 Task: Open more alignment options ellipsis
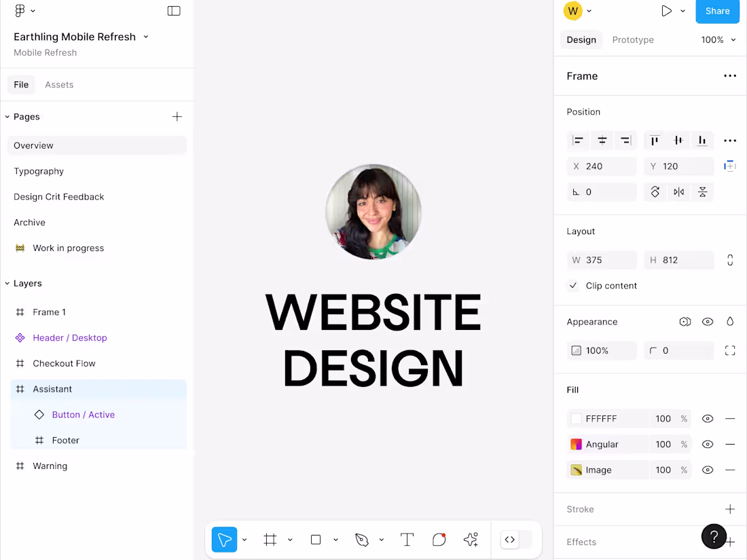(730, 141)
